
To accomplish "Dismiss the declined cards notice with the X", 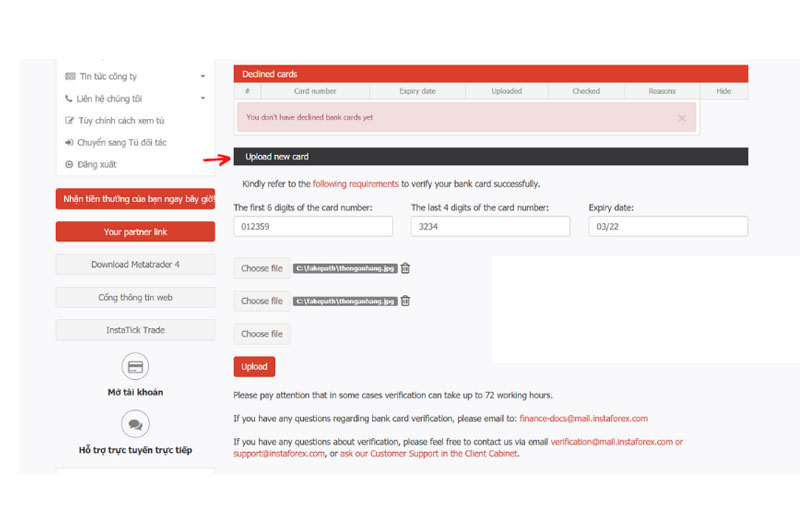I will coord(682,118).
